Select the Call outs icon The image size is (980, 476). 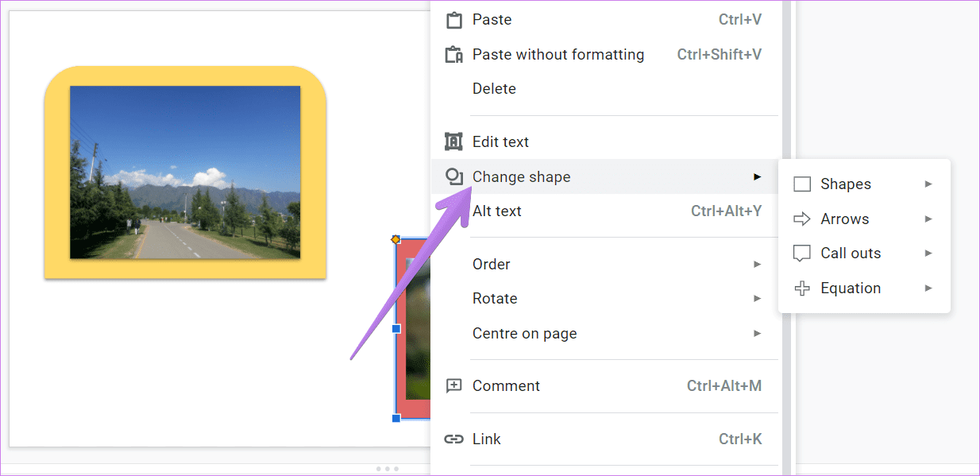(802, 253)
